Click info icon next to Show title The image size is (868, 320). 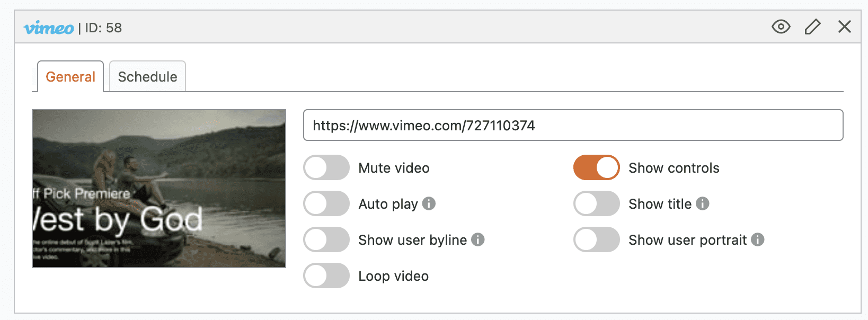703,203
